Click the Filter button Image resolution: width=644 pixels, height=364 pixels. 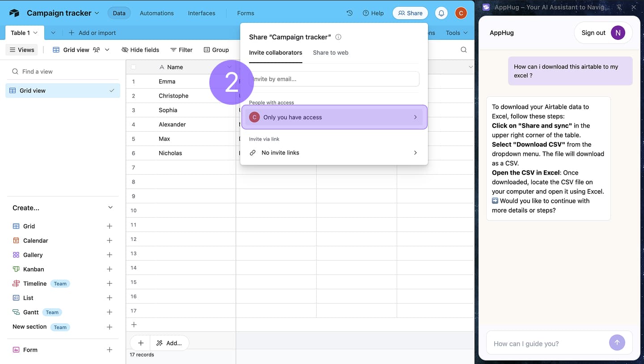[x=182, y=50]
